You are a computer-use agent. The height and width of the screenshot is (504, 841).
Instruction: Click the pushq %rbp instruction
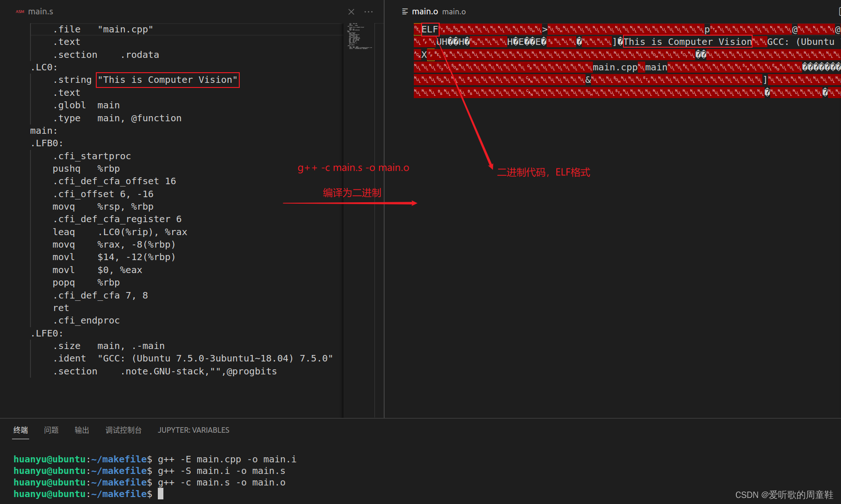86,168
